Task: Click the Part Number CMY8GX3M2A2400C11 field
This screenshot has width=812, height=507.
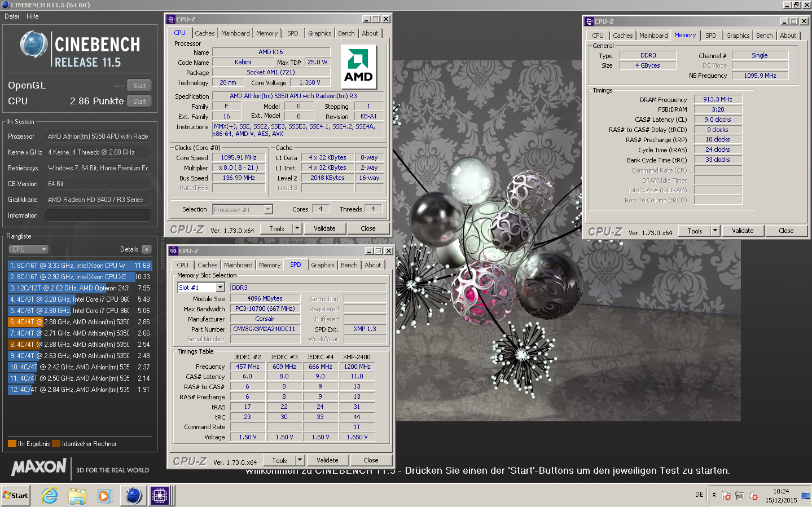Action: coord(264,329)
